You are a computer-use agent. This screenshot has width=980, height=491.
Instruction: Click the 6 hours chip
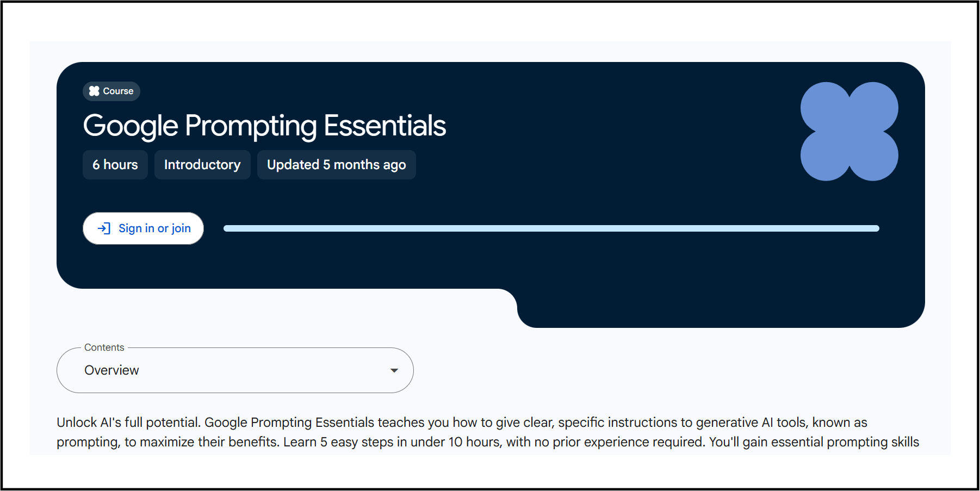pyautogui.click(x=115, y=165)
